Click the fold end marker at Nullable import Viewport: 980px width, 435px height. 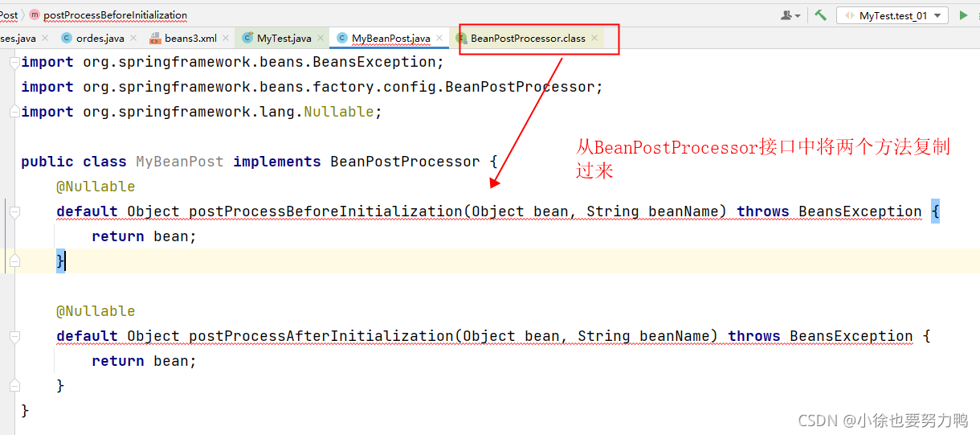(x=14, y=112)
